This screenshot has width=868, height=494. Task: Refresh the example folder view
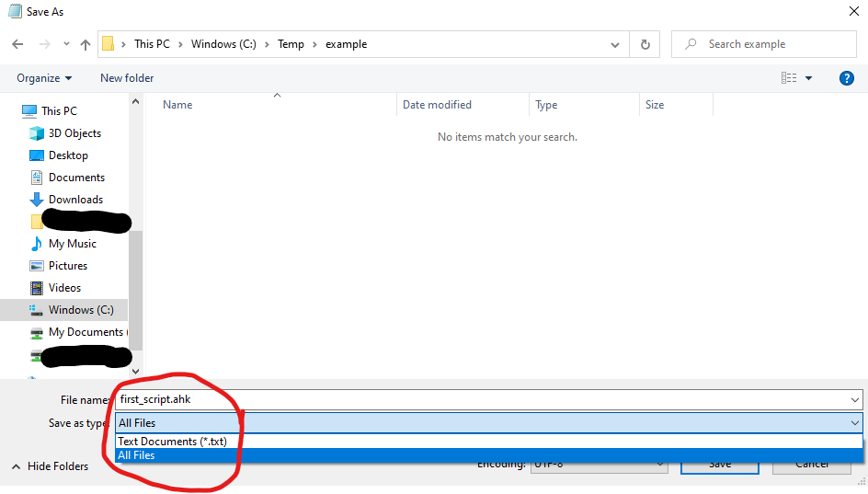[645, 44]
